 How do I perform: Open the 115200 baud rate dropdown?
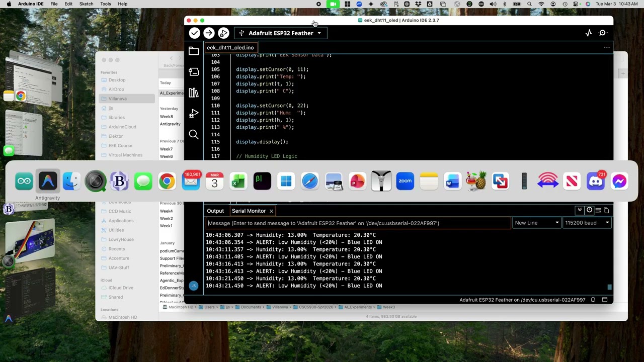587,223
